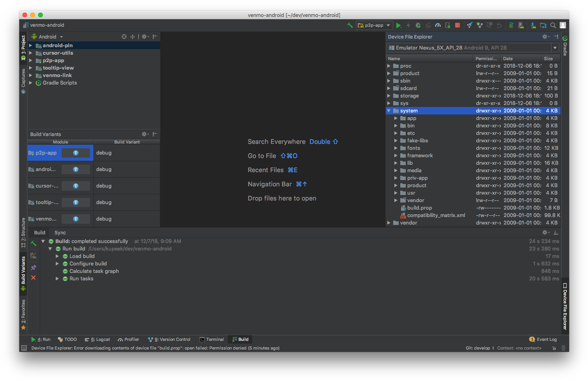
Task: Toggle the Gradle side panel
Action: 565,46
